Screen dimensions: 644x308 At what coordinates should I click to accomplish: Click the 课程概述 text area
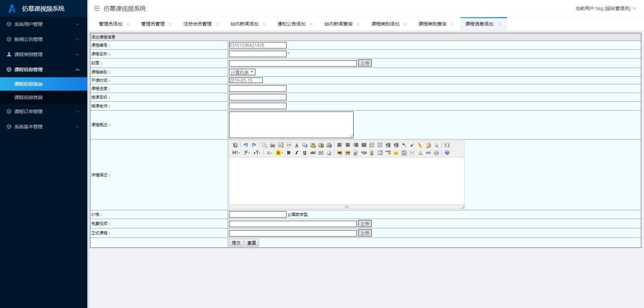point(291,125)
